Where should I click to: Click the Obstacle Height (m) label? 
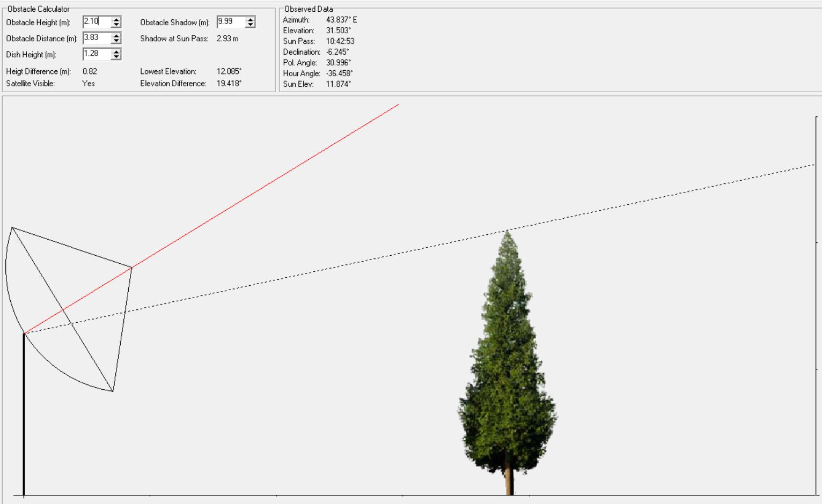point(38,23)
